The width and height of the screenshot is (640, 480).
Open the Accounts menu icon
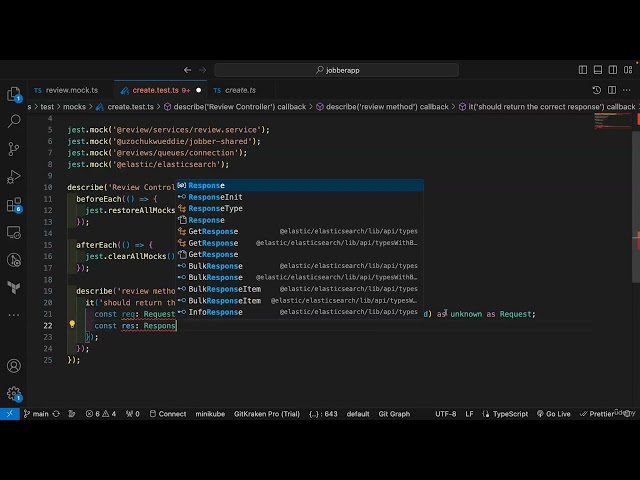tap(14, 366)
